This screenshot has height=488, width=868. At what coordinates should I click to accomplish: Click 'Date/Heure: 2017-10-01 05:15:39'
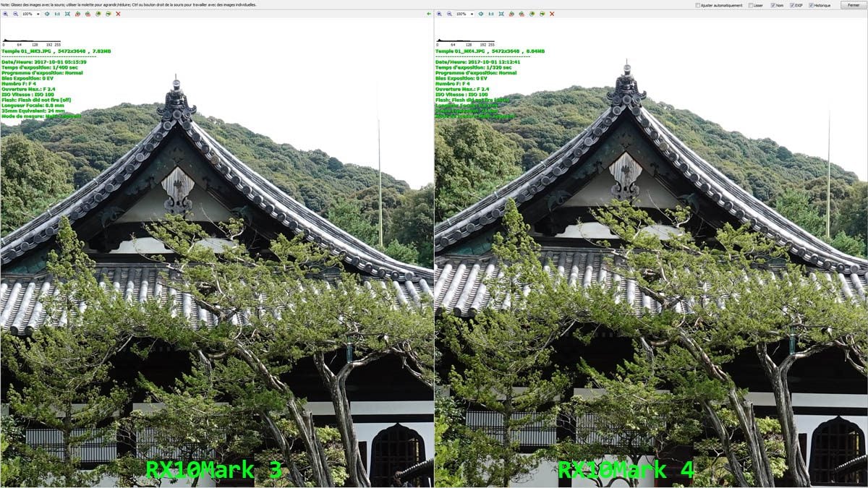pos(44,62)
